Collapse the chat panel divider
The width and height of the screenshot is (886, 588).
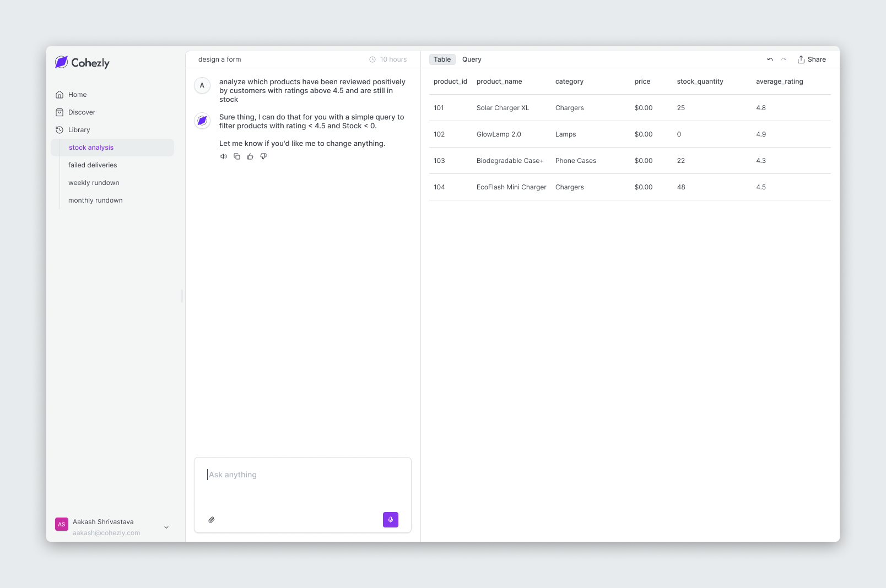pos(182,296)
